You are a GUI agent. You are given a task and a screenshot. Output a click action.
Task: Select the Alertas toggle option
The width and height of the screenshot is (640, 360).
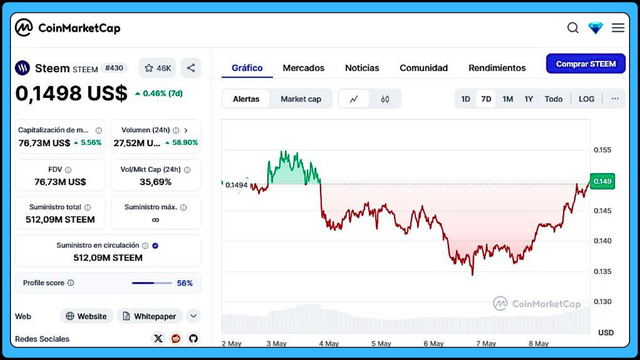pos(246,99)
